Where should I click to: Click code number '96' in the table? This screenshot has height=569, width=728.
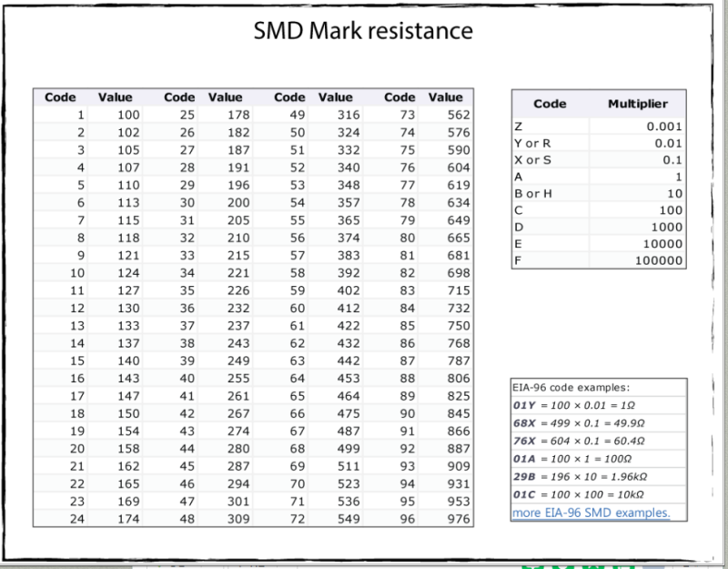(407, 519)
